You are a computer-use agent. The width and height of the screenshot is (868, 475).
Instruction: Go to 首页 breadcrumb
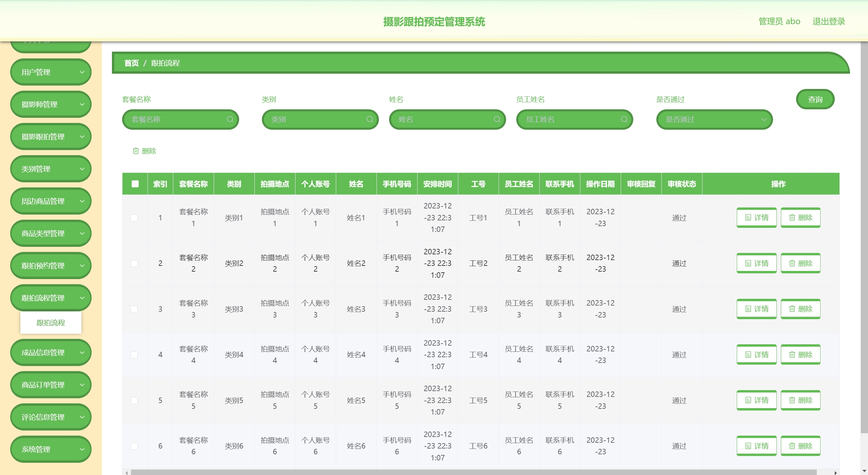(132, 63)
